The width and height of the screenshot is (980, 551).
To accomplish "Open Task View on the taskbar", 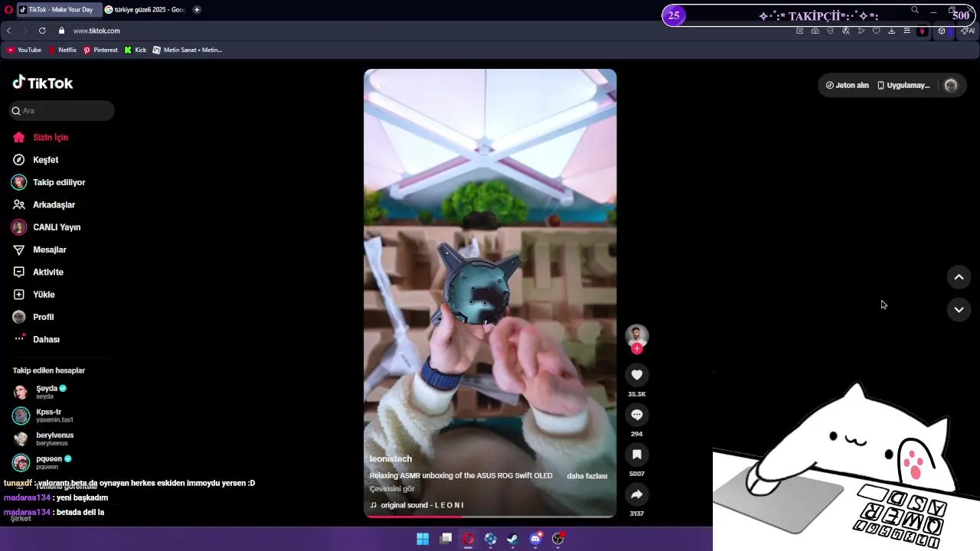I will tap(446, 539).
